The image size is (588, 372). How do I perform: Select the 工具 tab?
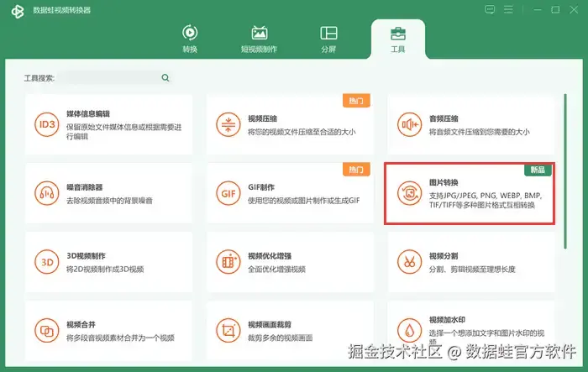(x=398, y=39)
